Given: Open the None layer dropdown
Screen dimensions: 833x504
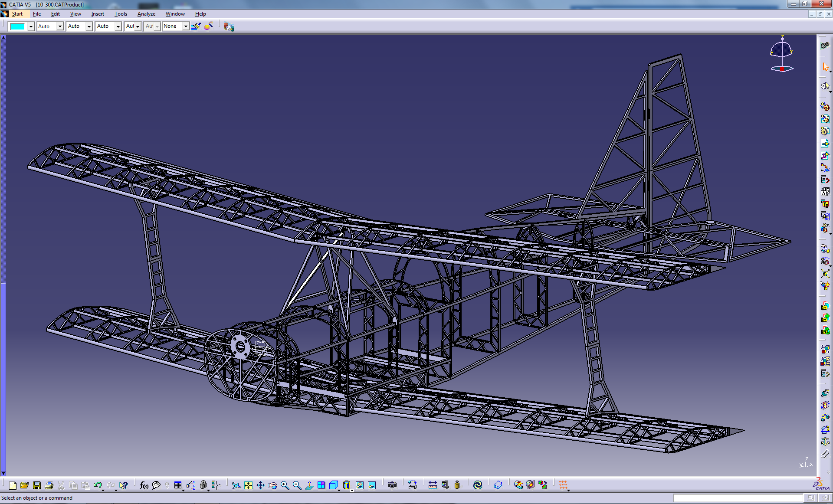Looking at the screenshot, I should coord(185,26).
